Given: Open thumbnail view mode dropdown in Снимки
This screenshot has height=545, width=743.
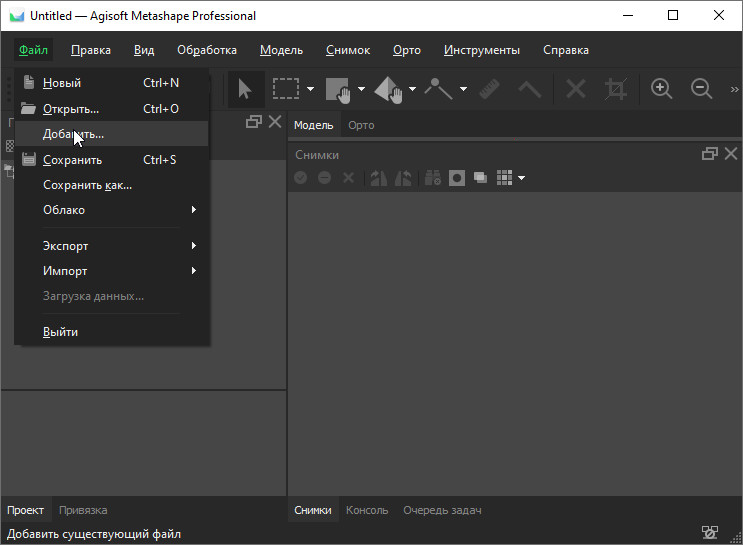Looking at the screenshot, I should (521, 178).
